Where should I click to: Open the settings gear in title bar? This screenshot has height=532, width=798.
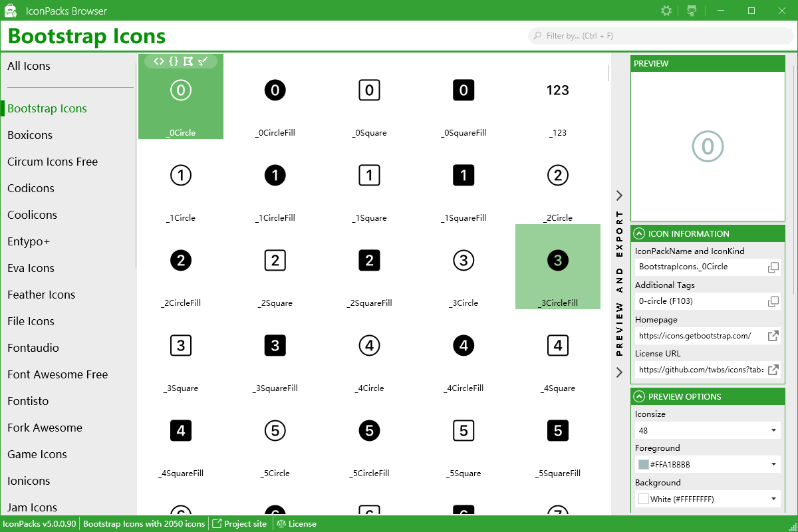tap(666, 11)
